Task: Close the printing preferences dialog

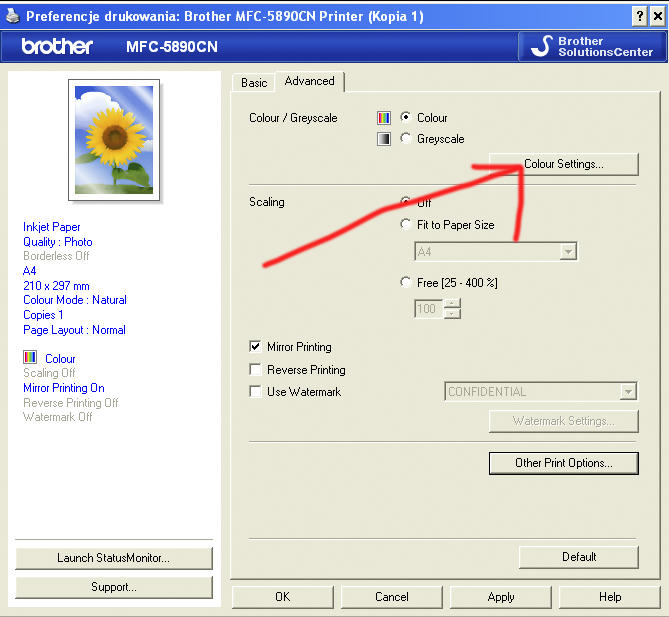Action: (658, 16)
